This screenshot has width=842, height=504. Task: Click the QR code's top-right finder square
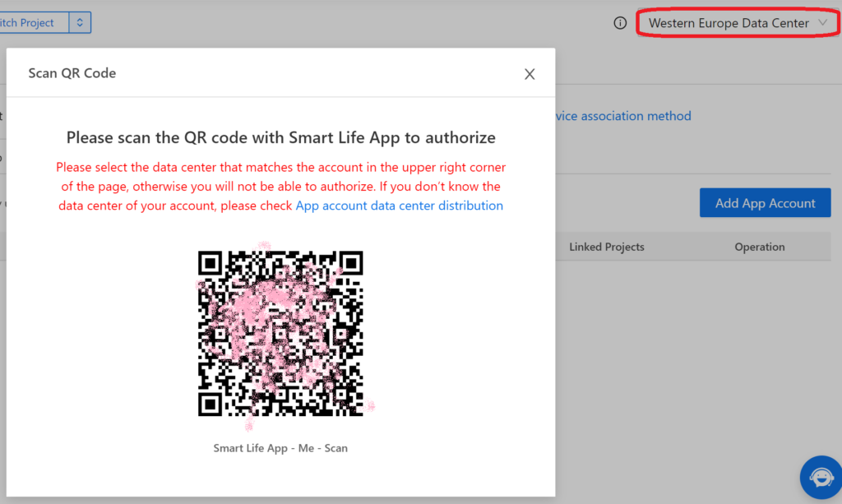tap(350, 263)
